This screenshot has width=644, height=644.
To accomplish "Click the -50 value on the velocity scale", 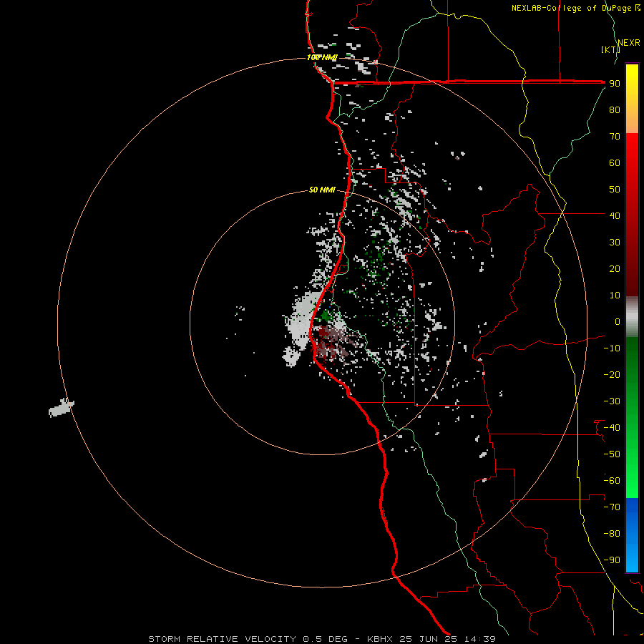I will 612,454.
